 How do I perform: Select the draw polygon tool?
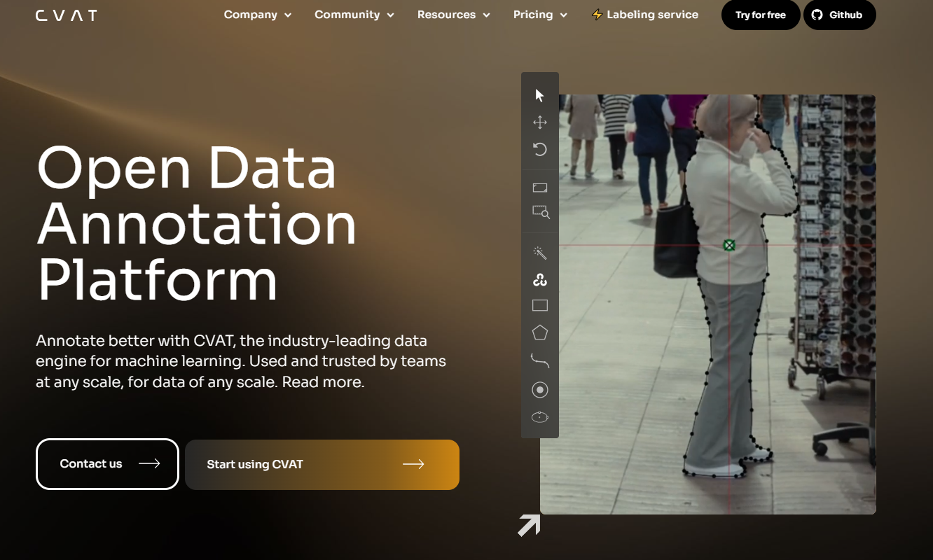(x=539, y=332)
